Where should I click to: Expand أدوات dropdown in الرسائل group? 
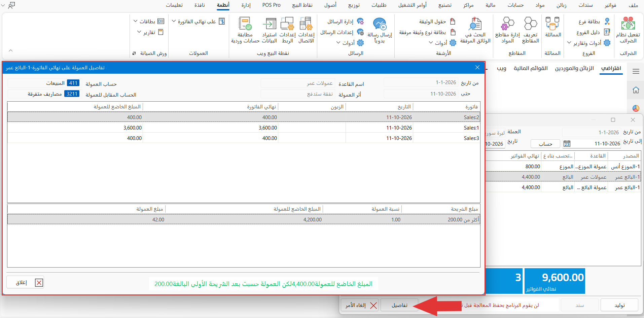tap(350, 43)
